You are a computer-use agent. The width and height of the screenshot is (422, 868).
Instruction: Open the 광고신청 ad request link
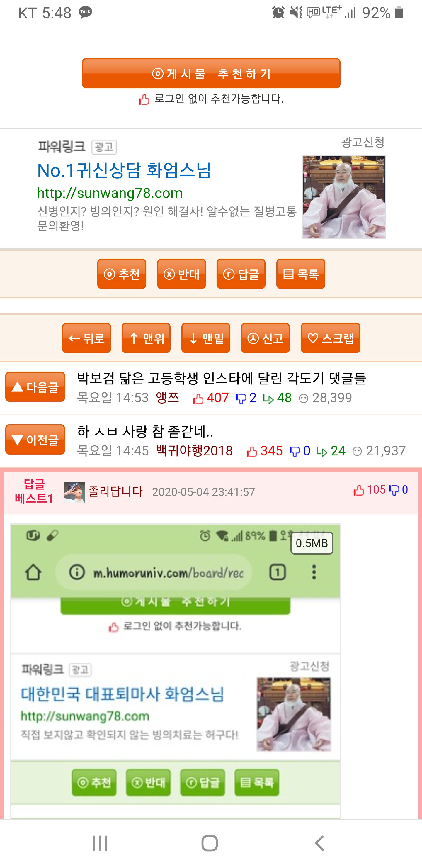coord(363,142)
